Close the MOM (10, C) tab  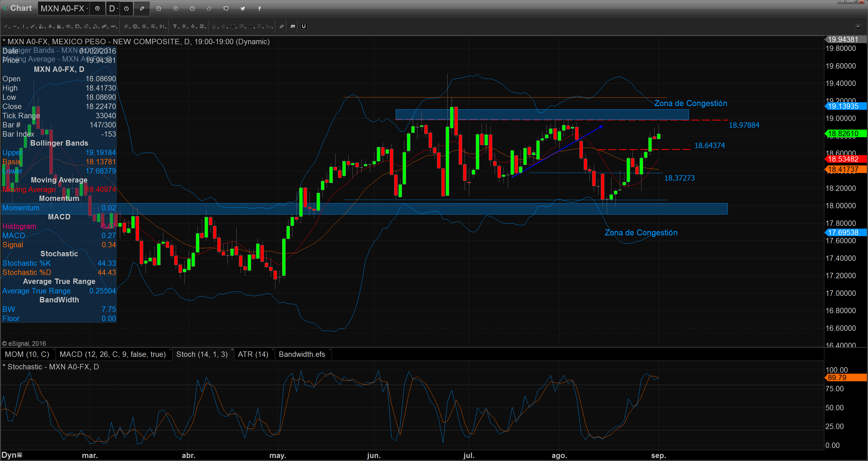(53, 350)
